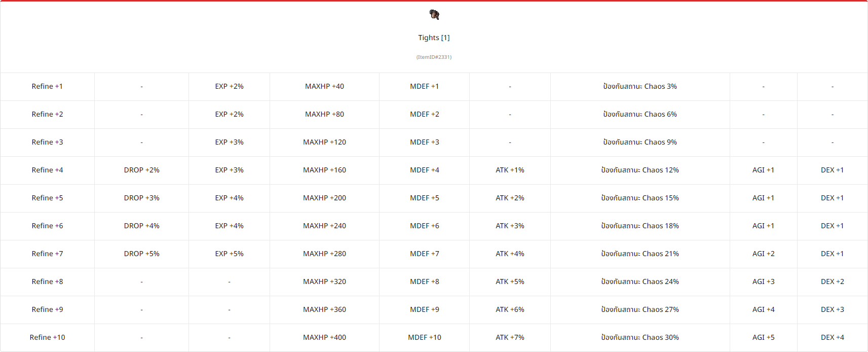868x352 pixels.
Task: Click the Tights [1] item title
Action: (x=434, y=38)
